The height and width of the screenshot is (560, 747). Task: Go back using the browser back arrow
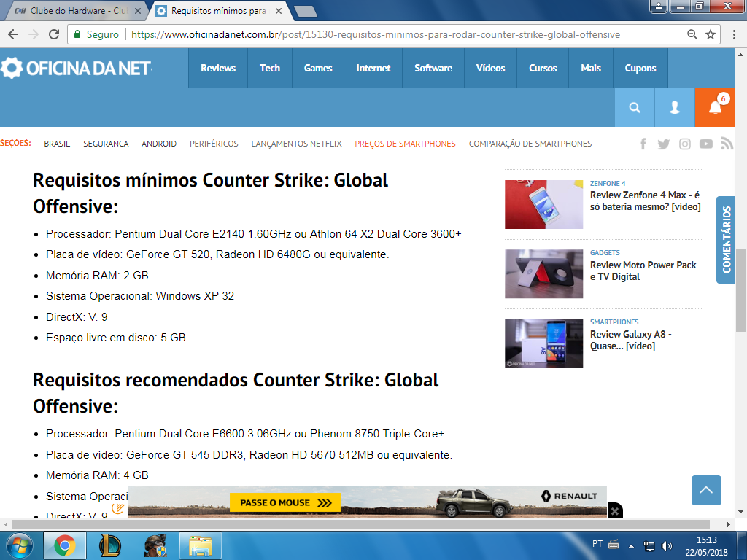coord(13,34)
